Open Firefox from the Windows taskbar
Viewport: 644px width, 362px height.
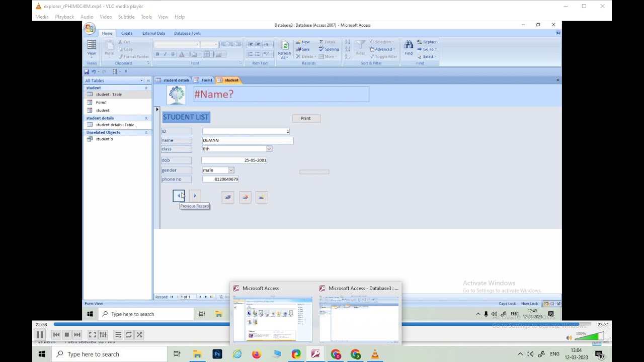pyautogui.click(x=257, y=354)
